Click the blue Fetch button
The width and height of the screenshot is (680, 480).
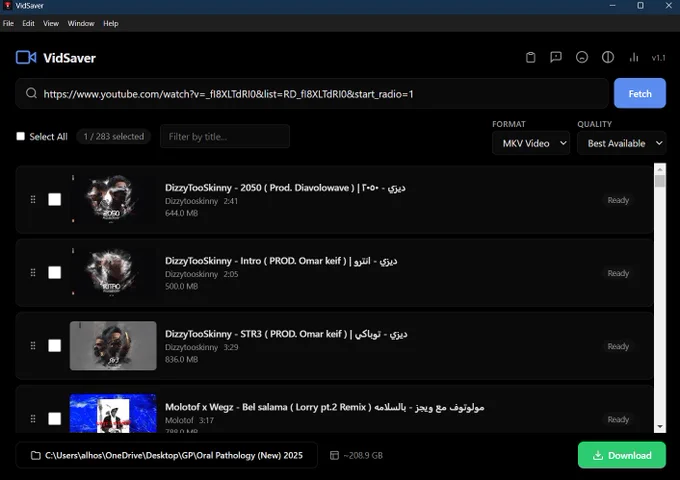[x=640, y=93]
